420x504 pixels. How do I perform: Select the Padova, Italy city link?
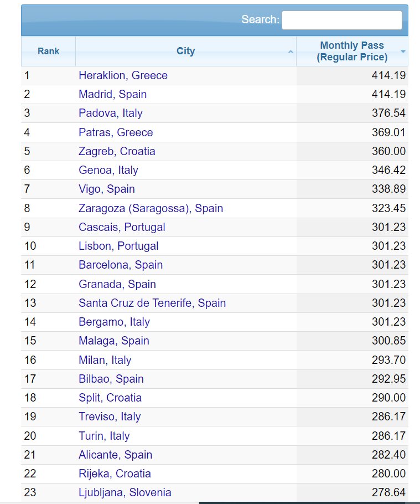[x=110, y=113]
